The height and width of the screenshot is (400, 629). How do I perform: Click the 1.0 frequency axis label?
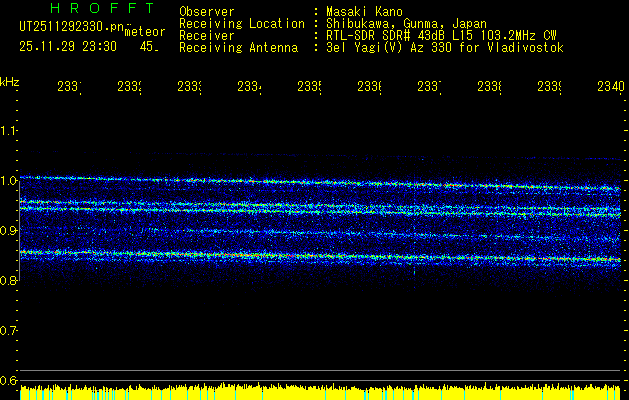9,180
